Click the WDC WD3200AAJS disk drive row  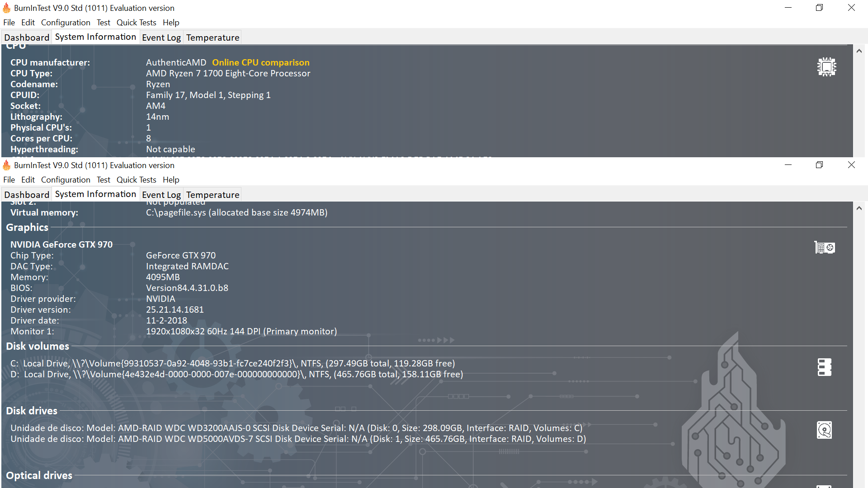click(296, 428)
